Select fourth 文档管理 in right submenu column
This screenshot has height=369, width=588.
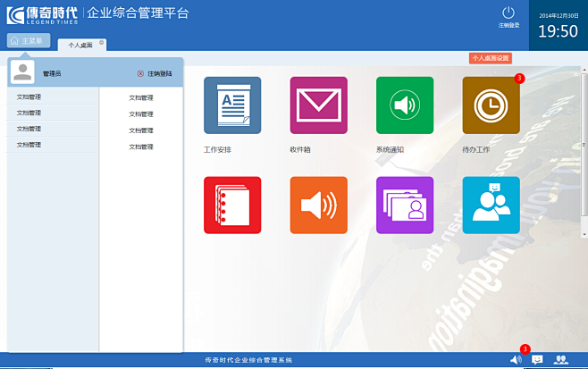coord(141,147)
